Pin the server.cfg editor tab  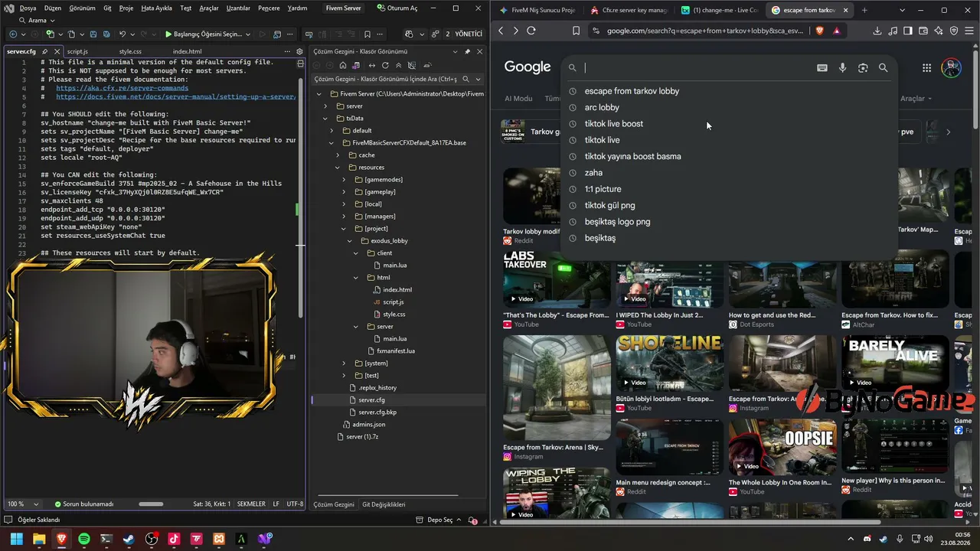pos(45,51)
